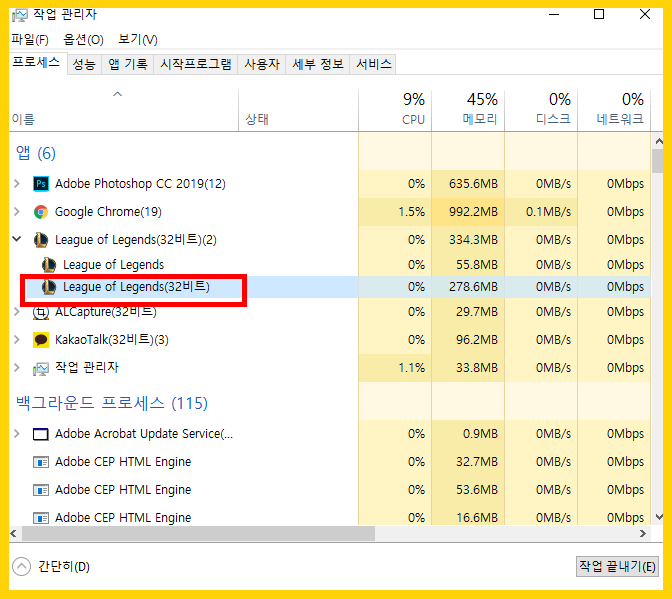Click the horizontal scrollbar thumb
The height and width of the screenshot is (599, 672).
coord(198,533)
